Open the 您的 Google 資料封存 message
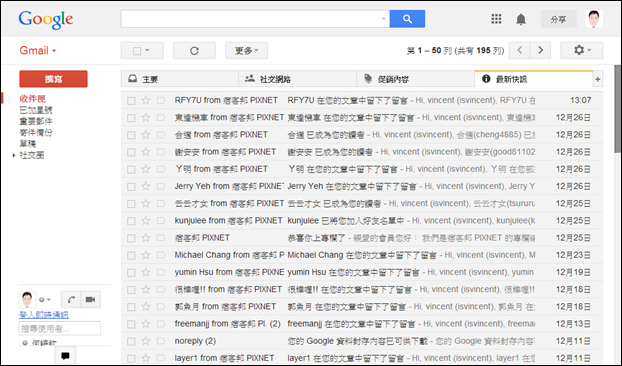The height and width of the screenshot is (366, 622). point(362,341)
